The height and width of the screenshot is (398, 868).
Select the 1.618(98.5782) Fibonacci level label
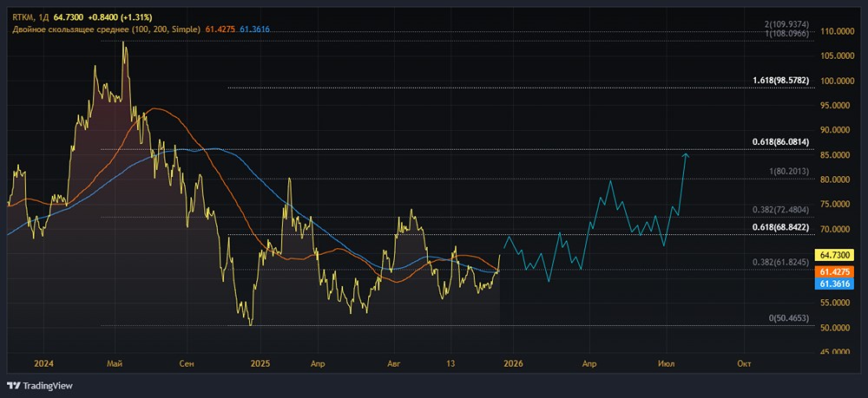click(780, 81)
